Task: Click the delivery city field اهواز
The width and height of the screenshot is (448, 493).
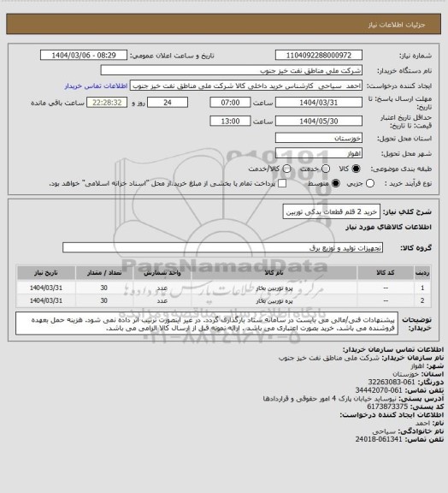Action: pos(319,153)
